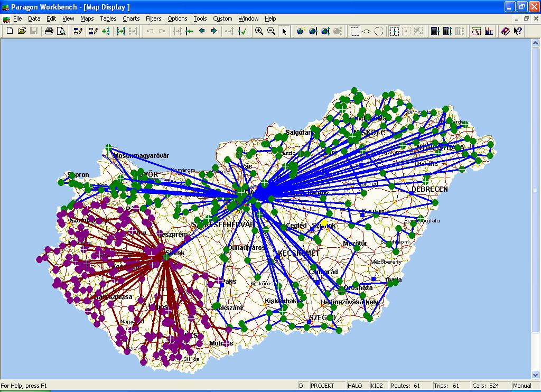Open the Help menu
541x392 pixels.
(270, 18)
